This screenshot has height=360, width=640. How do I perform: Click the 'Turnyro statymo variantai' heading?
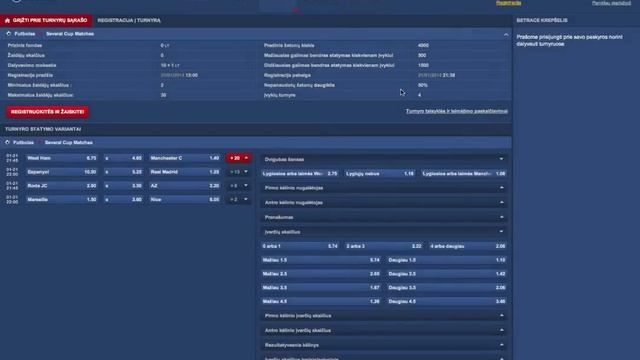pyautogui.click(x=43, y=129)
